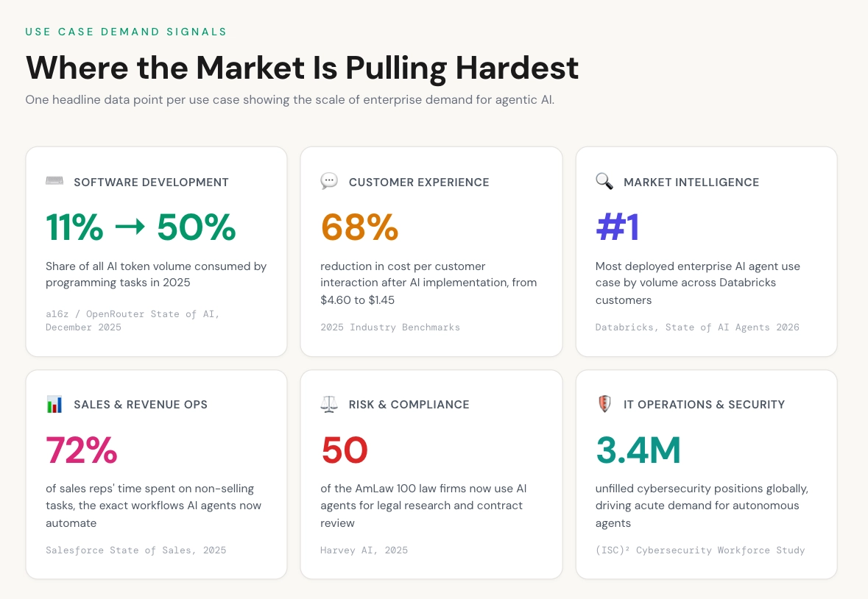Select the Customer Experience card heading

[419, 182]
